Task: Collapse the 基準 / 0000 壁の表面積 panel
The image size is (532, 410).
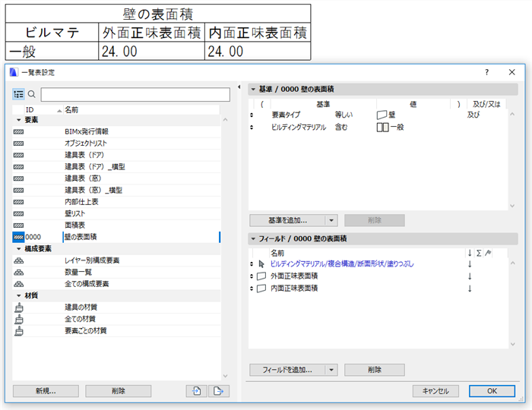Action: tap(253, 90)
